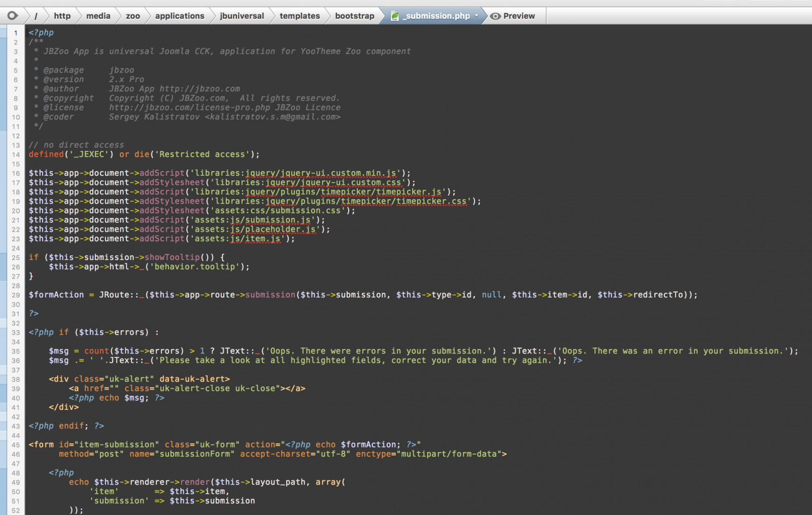Image resolution: width=812 pixels, height=515 pixels.
Task: Click line number 14 in the gutter
Action: pyautogui.click(x=16, y=155)
